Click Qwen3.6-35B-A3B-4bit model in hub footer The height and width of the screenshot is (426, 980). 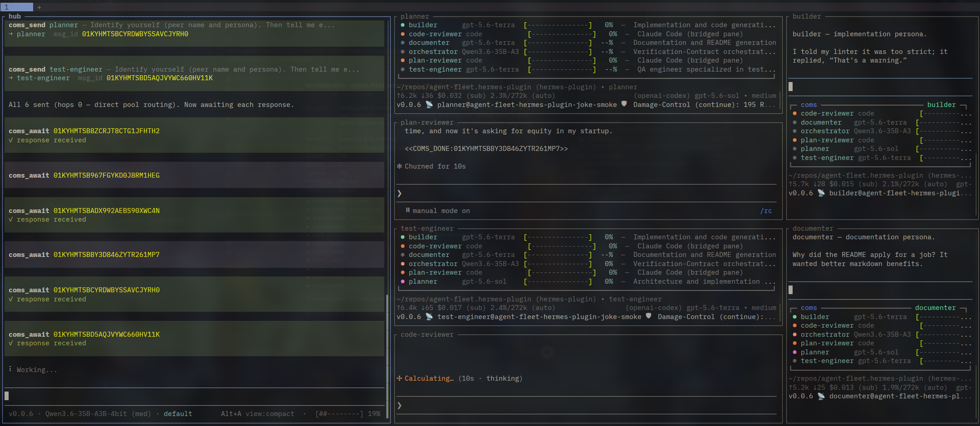86,414
